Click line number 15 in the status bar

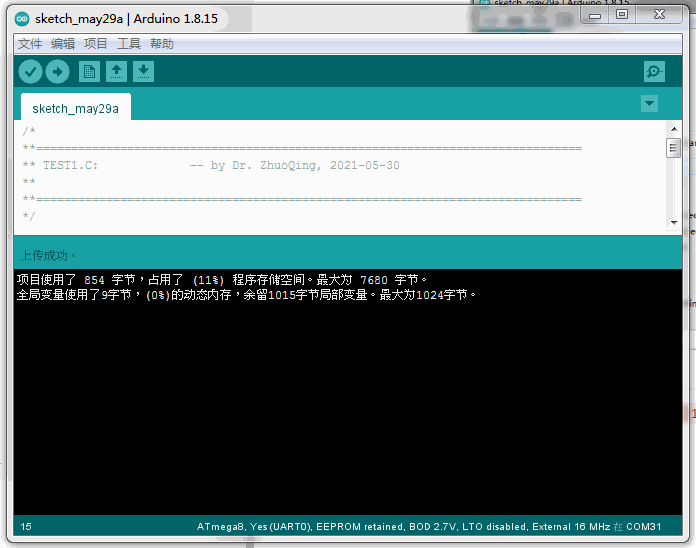(26, 527)
